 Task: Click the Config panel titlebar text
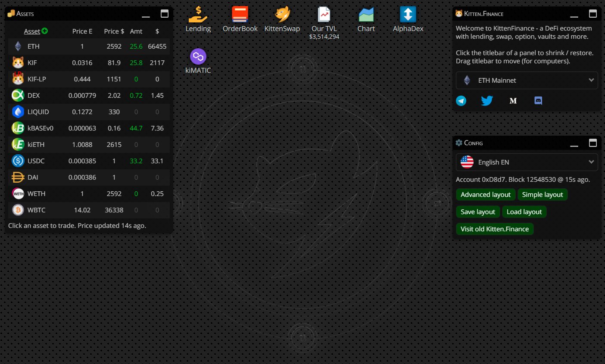coord(473,143)
